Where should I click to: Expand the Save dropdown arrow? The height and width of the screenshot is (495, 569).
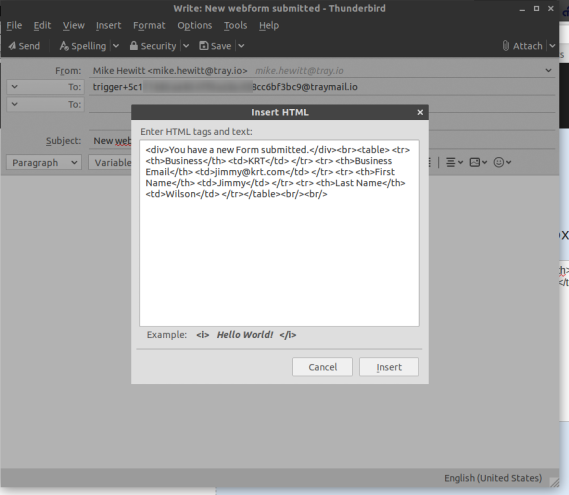click(x=241, y=46)
